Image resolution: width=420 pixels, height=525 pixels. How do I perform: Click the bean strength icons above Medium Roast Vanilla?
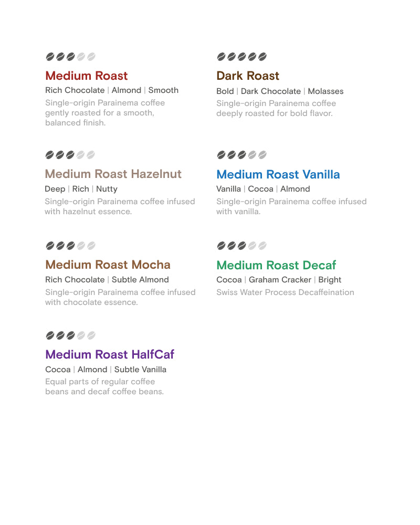(241, 155)
